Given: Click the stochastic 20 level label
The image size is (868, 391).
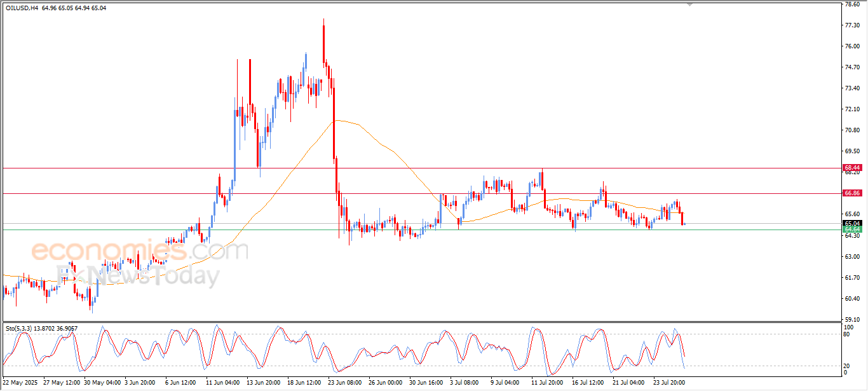Looking at the screenshot, I should pyautogui.click(x=848, y=366).
